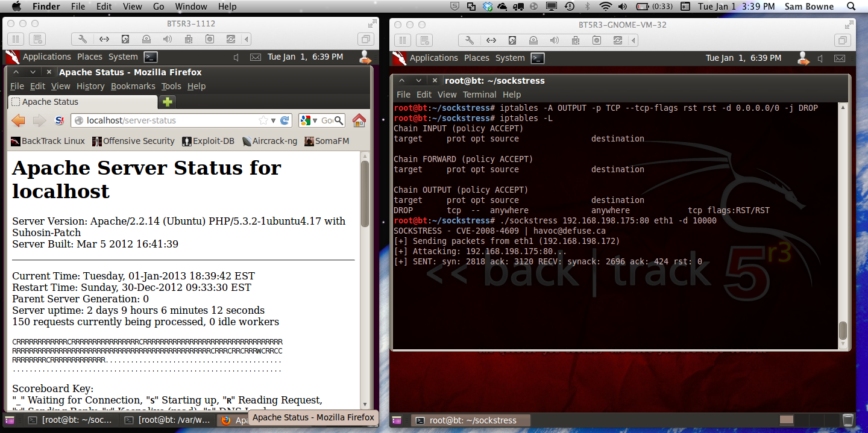This screenshot has height=433, width=868.
Task: Open snapshots button in BT5R3-GNOME-VM-32 window
Action: (424, 40)
